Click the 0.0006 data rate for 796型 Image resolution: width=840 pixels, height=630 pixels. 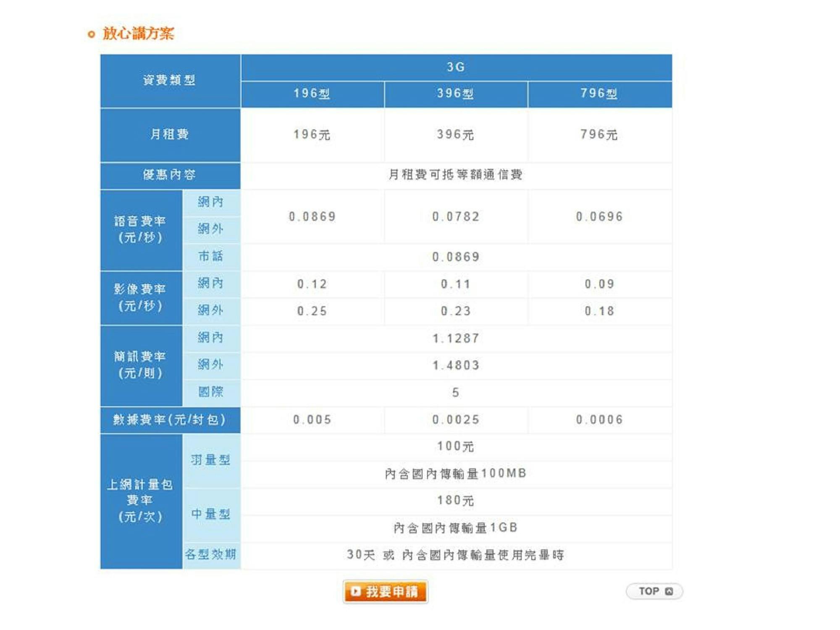click(601, 419)
